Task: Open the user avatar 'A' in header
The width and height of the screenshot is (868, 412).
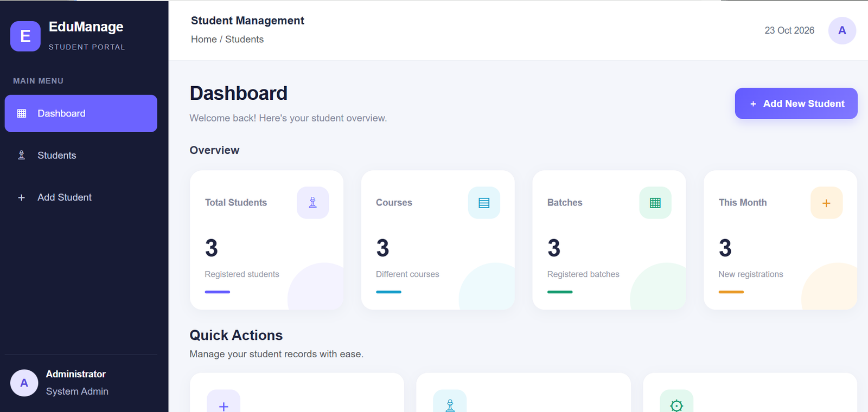Action: point(842,30)
